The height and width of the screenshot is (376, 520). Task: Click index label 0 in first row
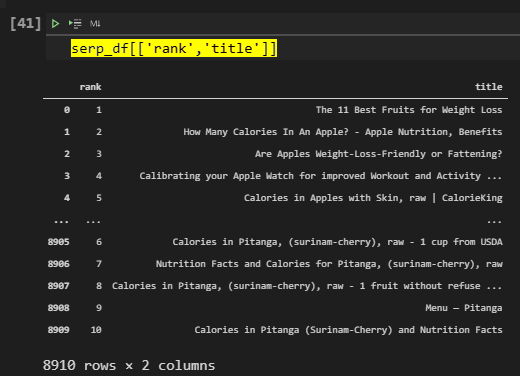[67, 110]
